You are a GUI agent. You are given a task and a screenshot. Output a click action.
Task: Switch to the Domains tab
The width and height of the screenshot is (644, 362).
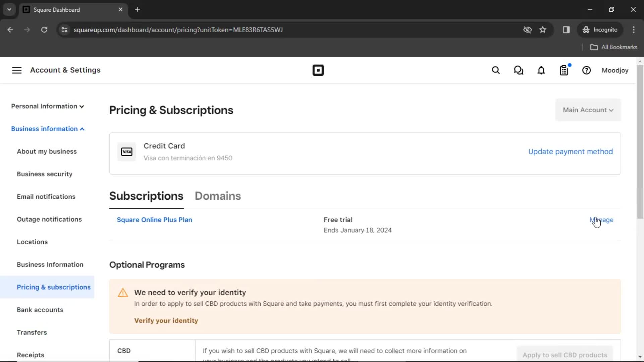[x=218, y=196]
